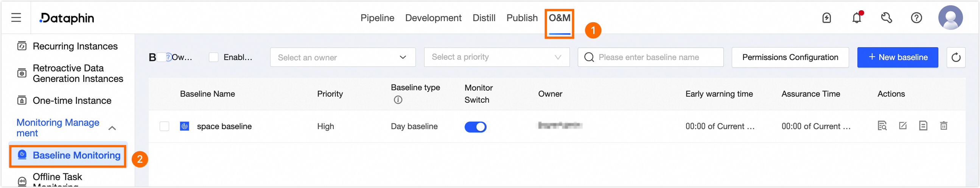Viewport: 980px width, 188px height.
Task: Click the delete trash icon for space baseline
Action: tap(943, 126)
